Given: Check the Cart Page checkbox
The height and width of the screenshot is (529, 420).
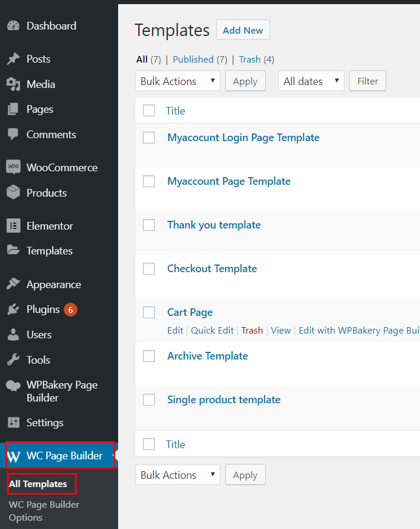Looking at the screenshot, I should click(x=149, y=312).
